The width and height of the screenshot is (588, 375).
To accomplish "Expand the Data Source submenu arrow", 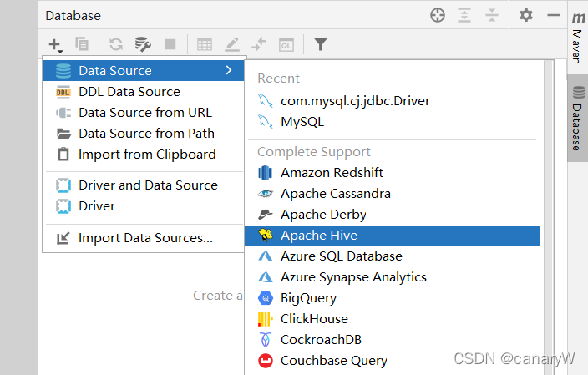I will [x=229, y=70].
